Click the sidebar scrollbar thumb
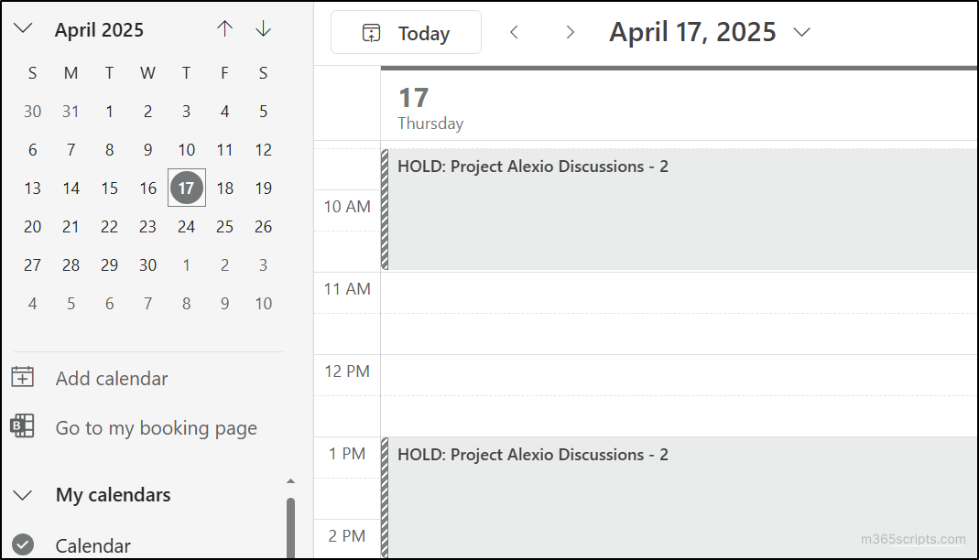This screenshot has height=560, width=979. [290, 522]
